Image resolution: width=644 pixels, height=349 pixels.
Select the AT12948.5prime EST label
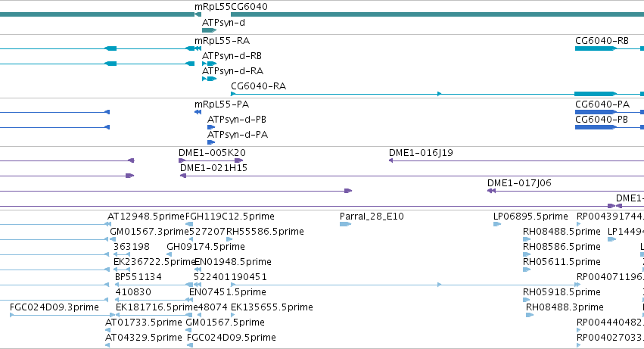[146, 217]
